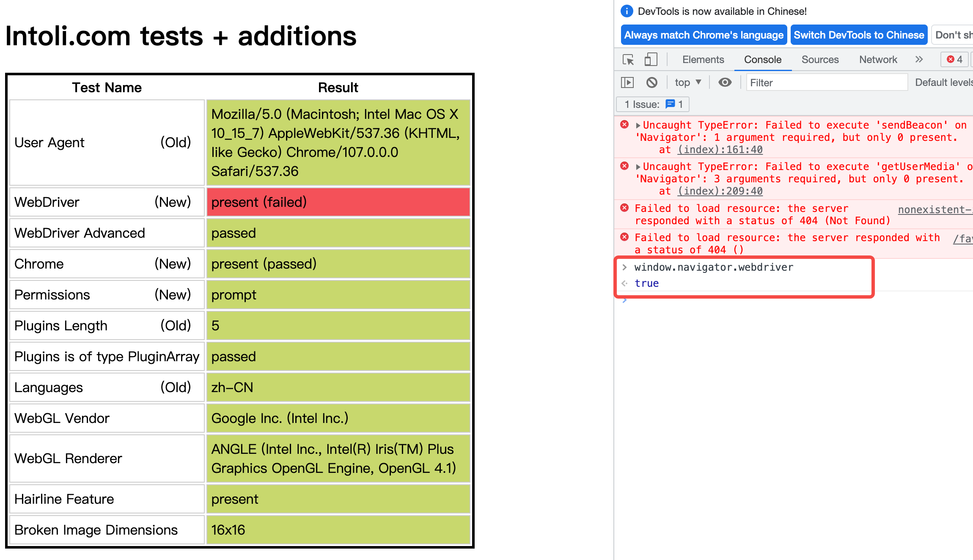Image resolution: width=973 pixels, height=560 pixels.
Task: Click the 'present (passed)' Chrome result cell
Action: (x=338, y=264)
